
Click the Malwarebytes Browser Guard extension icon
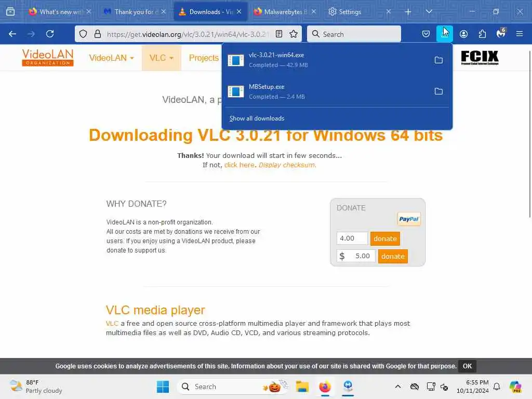[501, 34]
